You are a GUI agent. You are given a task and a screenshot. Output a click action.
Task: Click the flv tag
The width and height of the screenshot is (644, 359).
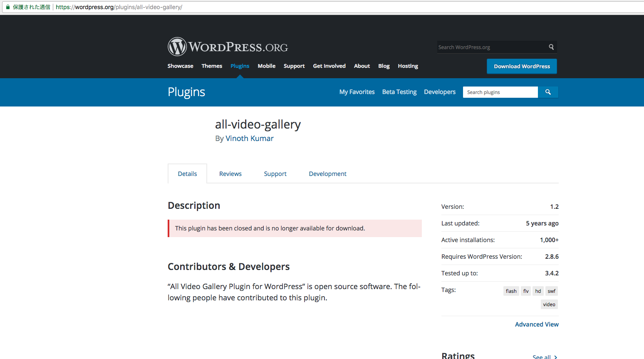[x=526, y=291]
